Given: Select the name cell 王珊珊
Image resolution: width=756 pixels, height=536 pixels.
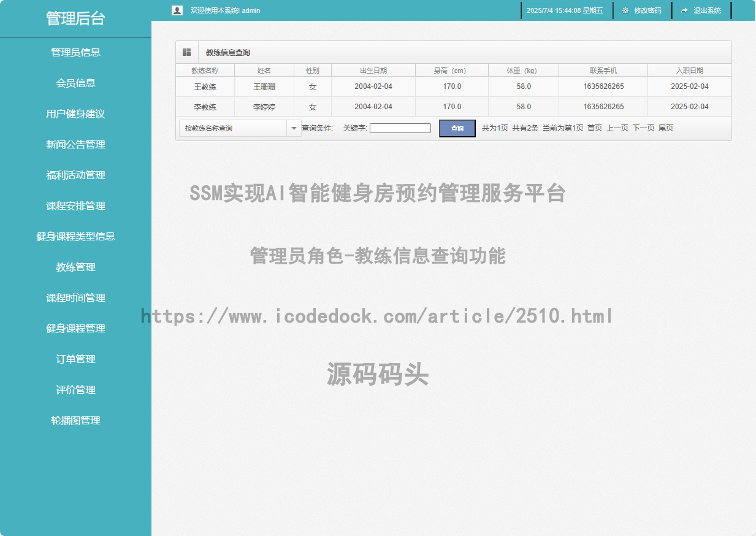Looking at the screenshot, I should 264,86.
